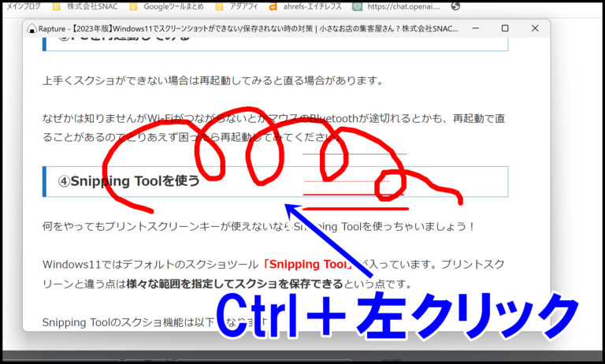Select the ④Snipping Toolを使う heading
The width and height of the screenshot is (605, 364).
coord(129,181)
